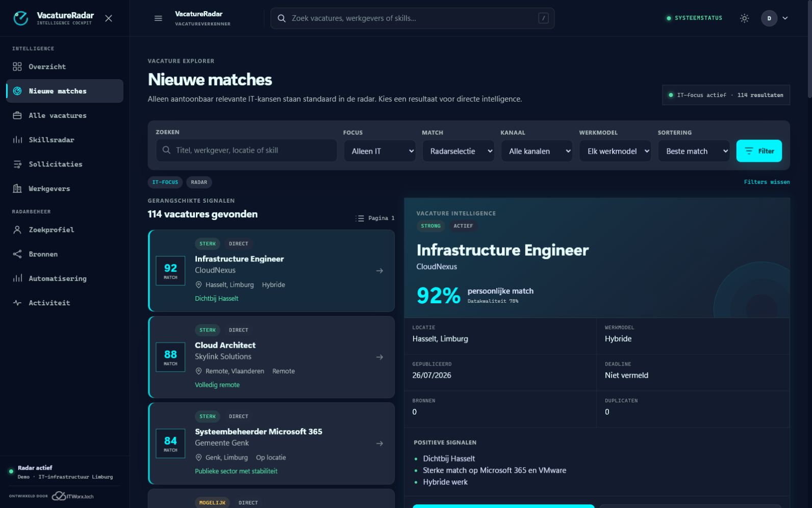Select the Systeembeheerder Microsoft 365 title
Screen dimensions: 812x508
(259, 432)
